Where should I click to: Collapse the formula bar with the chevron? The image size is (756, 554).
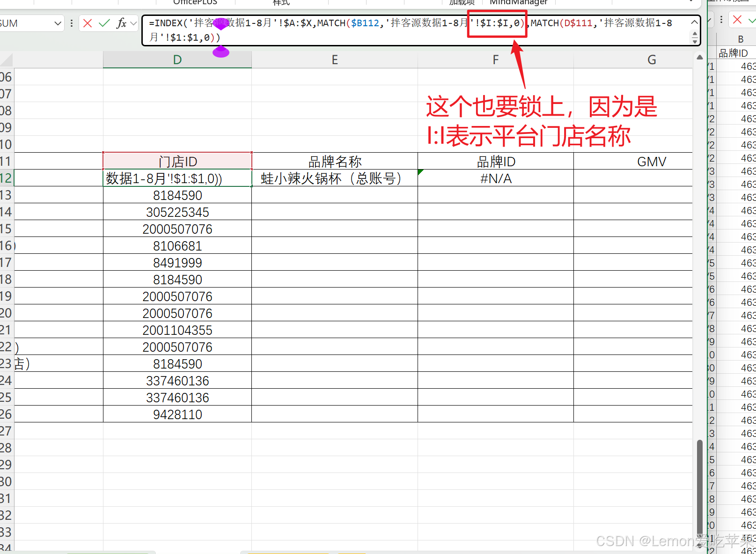tap(694, 22)
